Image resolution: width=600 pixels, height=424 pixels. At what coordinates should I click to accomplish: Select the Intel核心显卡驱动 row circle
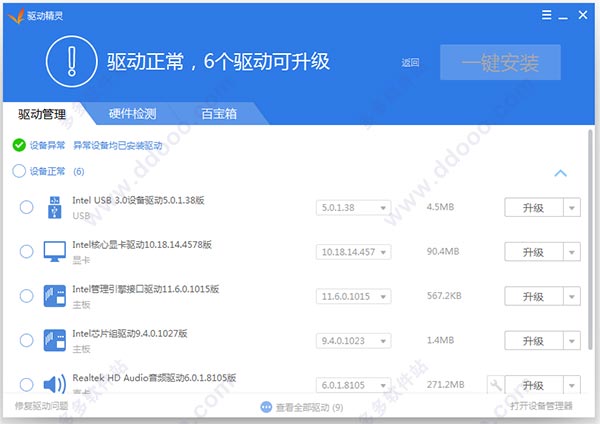(26, 251)
